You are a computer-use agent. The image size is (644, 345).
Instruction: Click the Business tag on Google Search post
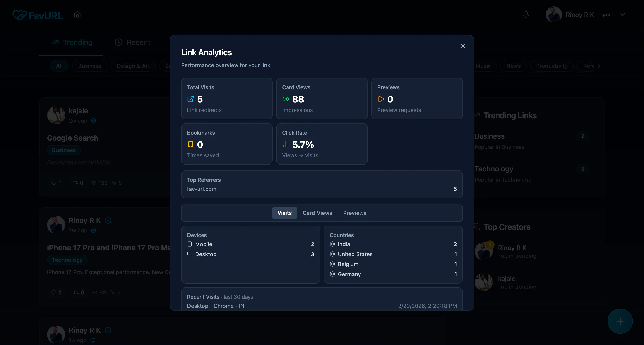(64, 150)
